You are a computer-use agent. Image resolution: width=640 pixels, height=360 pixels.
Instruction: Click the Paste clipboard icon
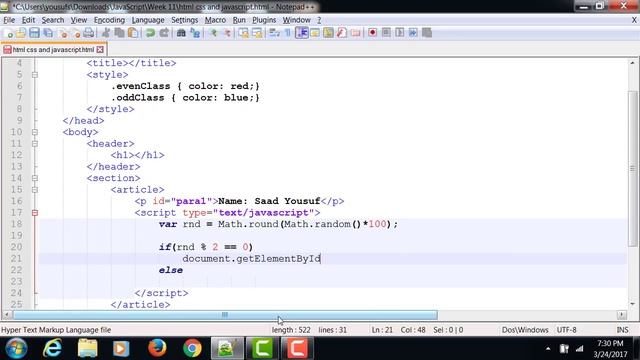coord(133,33)
